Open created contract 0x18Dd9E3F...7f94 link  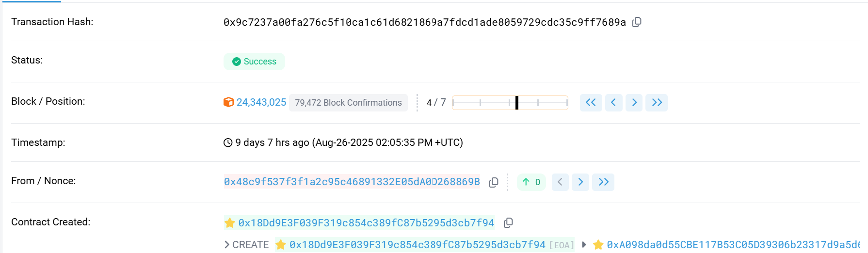point(366,222)
